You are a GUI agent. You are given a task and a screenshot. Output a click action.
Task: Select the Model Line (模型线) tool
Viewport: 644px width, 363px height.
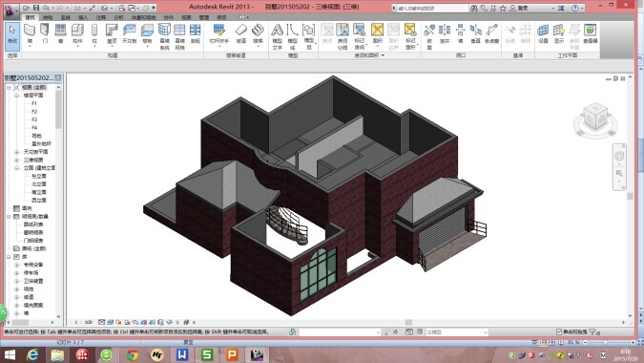[293, 36]
